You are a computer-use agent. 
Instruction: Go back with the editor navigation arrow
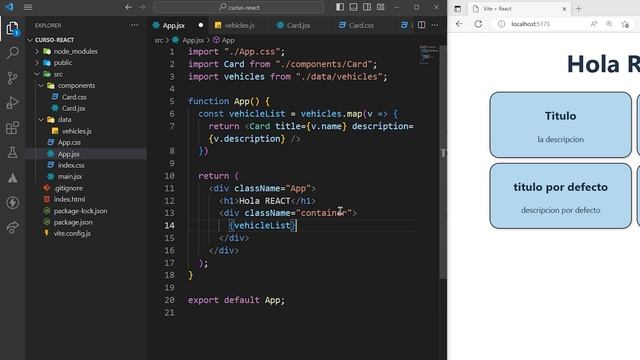pos(128,7)
